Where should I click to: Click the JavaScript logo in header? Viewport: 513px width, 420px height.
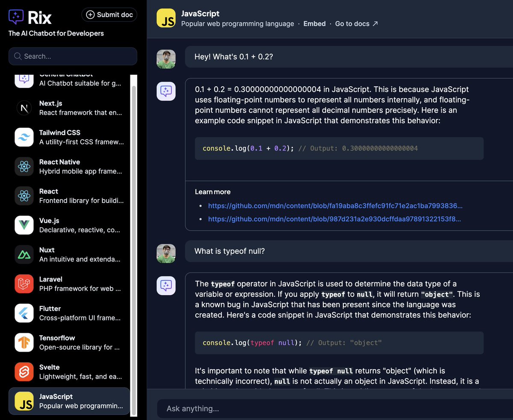pyautogui.click(x=166, y=18)
